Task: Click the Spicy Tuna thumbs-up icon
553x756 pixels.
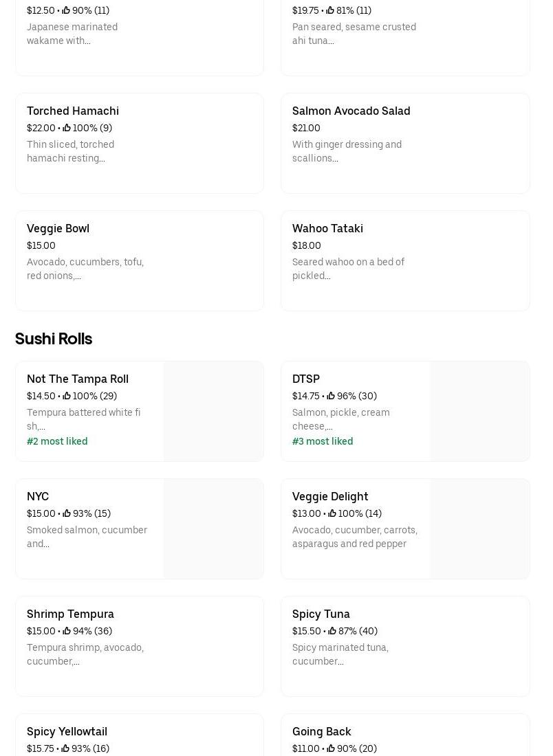Action: 332,631
